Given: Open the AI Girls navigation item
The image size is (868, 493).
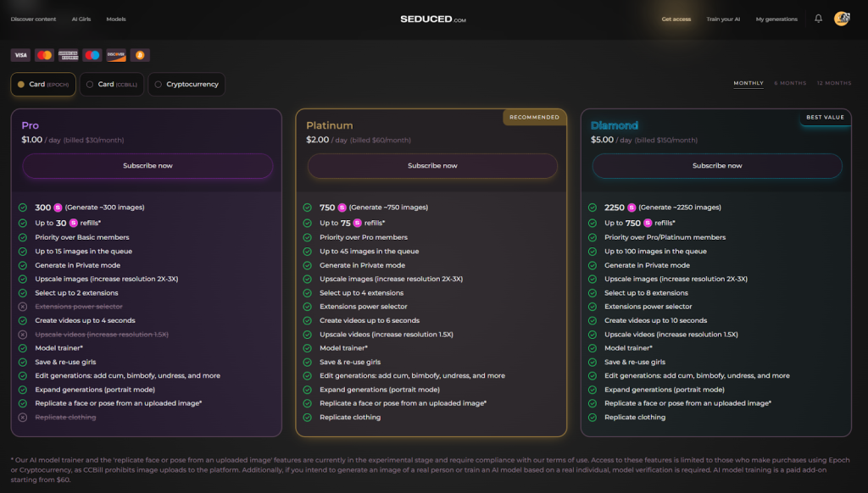Looking at the screenshot, I should [81, 19].
